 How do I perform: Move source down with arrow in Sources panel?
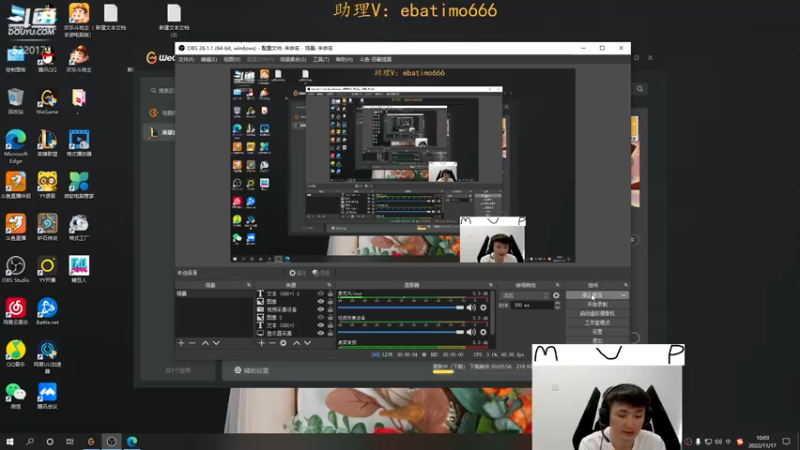click(x=308, y=343)
